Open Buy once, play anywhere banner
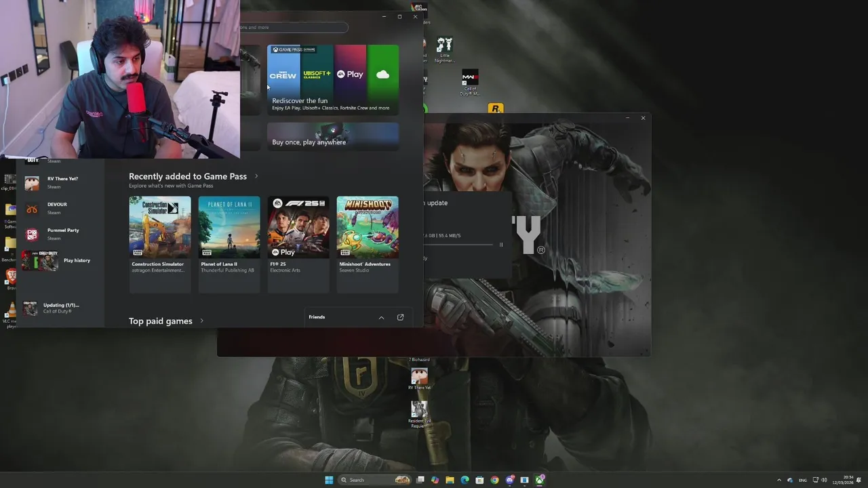 click(333, 136)
